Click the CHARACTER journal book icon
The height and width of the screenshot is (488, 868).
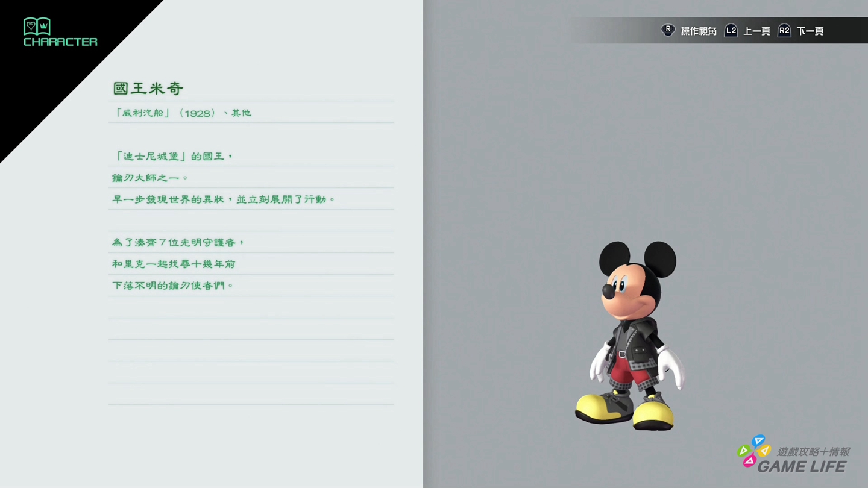coord(37,26)
